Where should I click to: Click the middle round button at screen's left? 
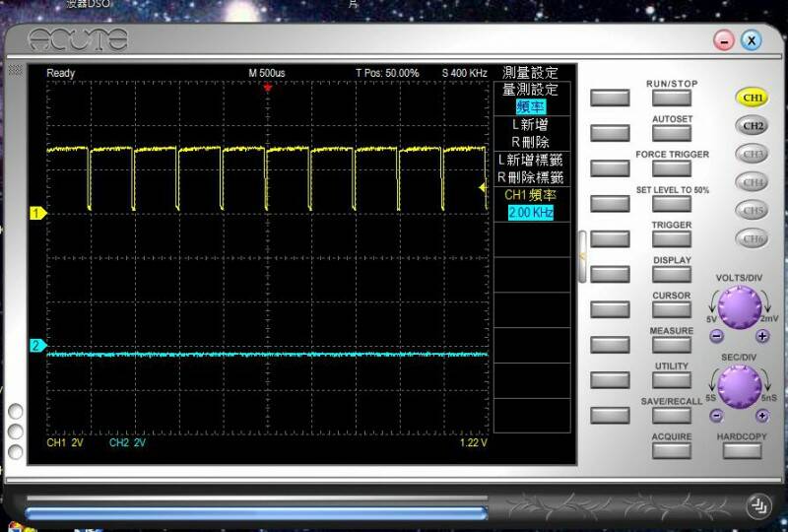[16, 432]
